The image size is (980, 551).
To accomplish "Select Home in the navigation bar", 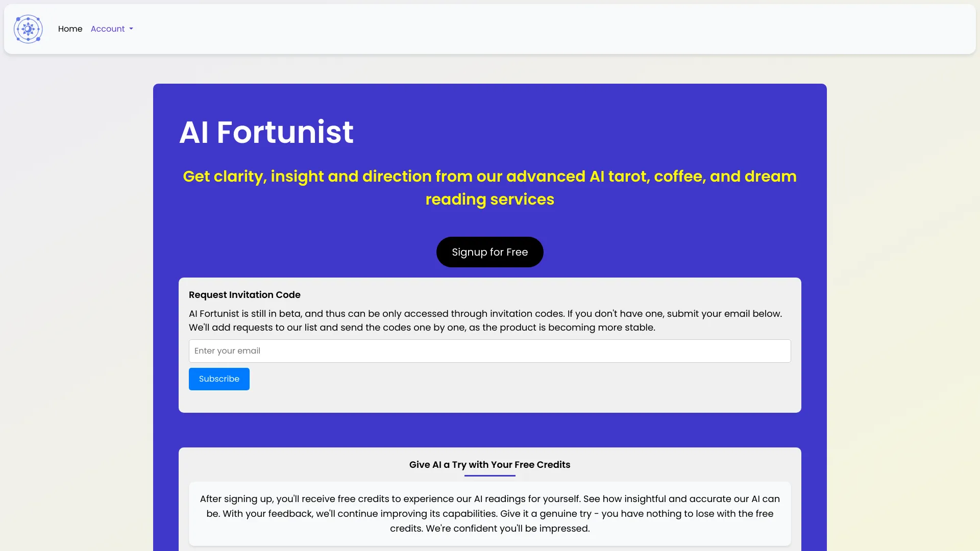I will pos(70,29).
